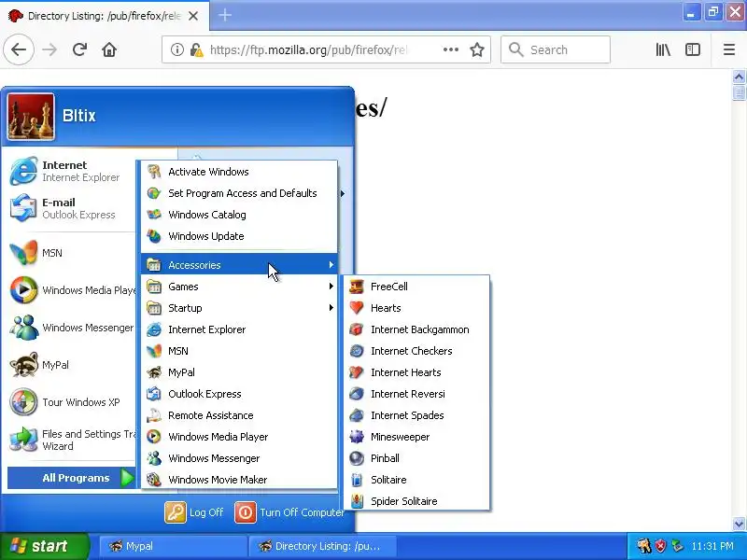Toggle the sidebar view
This screenshot has height=560, width=747.
pyautogui.click(x=692, y=49)
